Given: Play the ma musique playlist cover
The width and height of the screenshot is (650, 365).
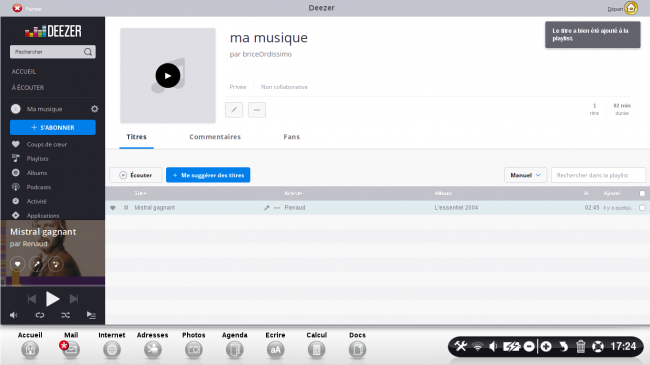Looking at the screenshot, I should click(x=168, y=75).
